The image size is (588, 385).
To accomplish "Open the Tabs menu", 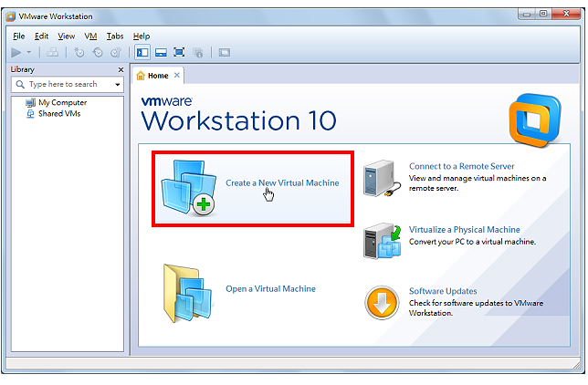I will (x=115, y=36).
